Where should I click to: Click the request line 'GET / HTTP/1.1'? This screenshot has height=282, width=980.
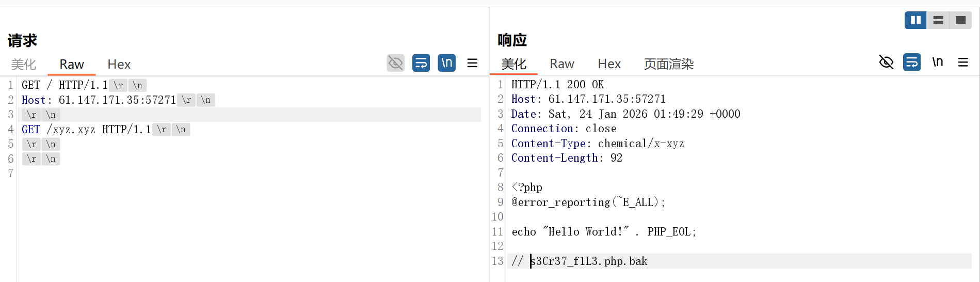pyautogui.click(x=65, y=85)
